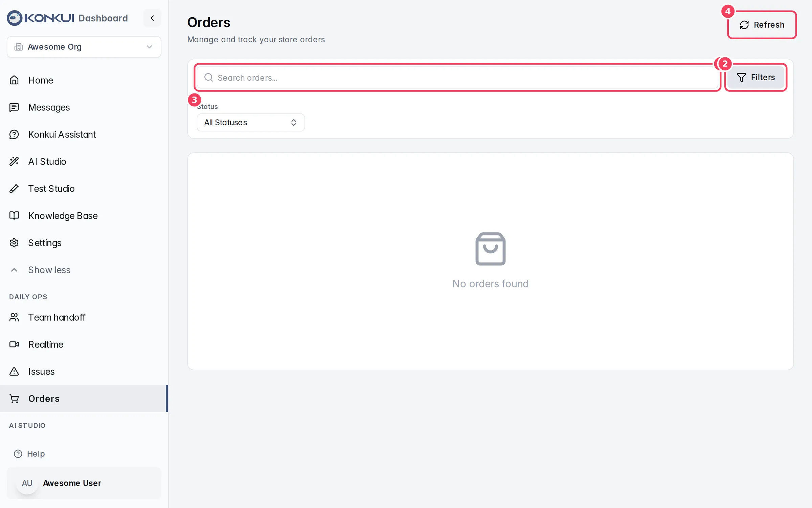Click the magnifying glass search icon
Image resolution: width=812 pixels, height=508 pixels.
click(209, 78)
